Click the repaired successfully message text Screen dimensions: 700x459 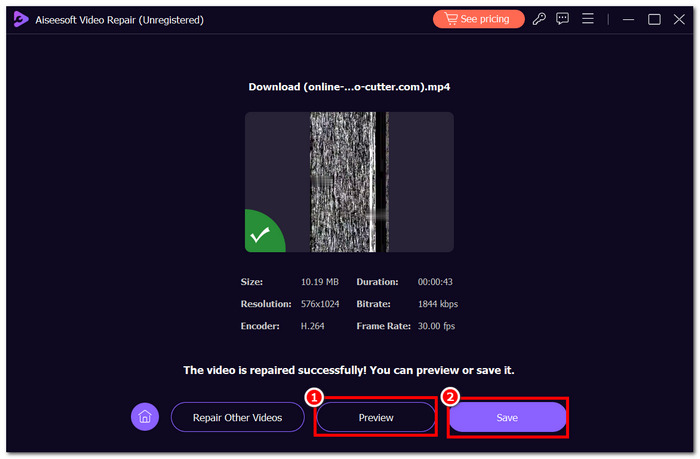coord(349,370)
